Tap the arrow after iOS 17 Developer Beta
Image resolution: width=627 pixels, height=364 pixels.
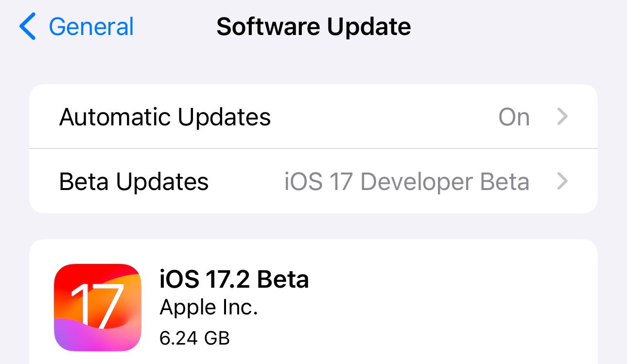click(x=562, y=181)
